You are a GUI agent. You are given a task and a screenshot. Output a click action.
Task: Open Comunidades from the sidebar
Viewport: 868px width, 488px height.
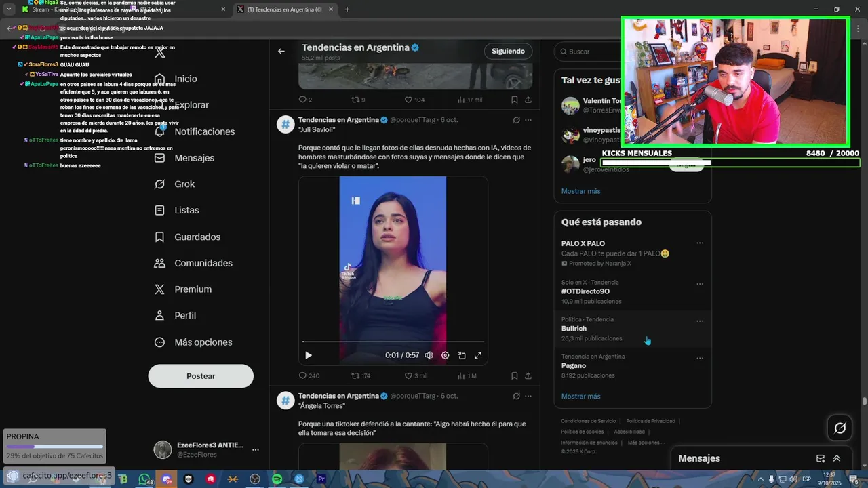194,263
